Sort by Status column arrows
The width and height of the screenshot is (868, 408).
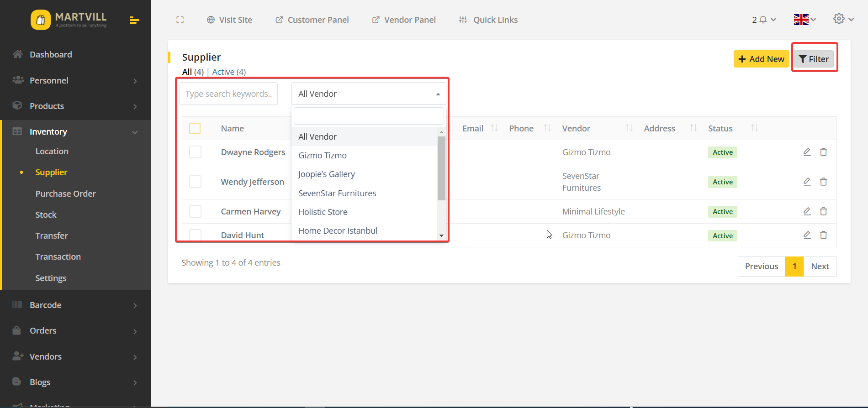pyautogui.click(x=754, y=128)
